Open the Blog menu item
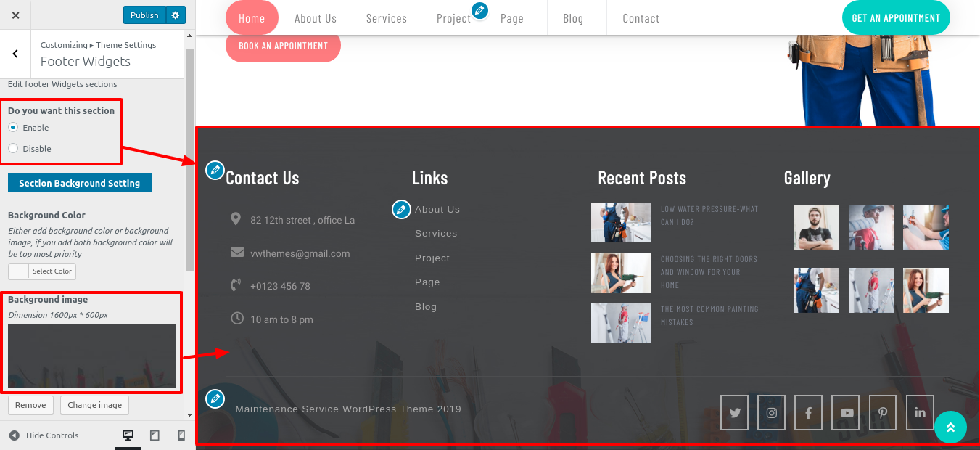 point(573,18)
